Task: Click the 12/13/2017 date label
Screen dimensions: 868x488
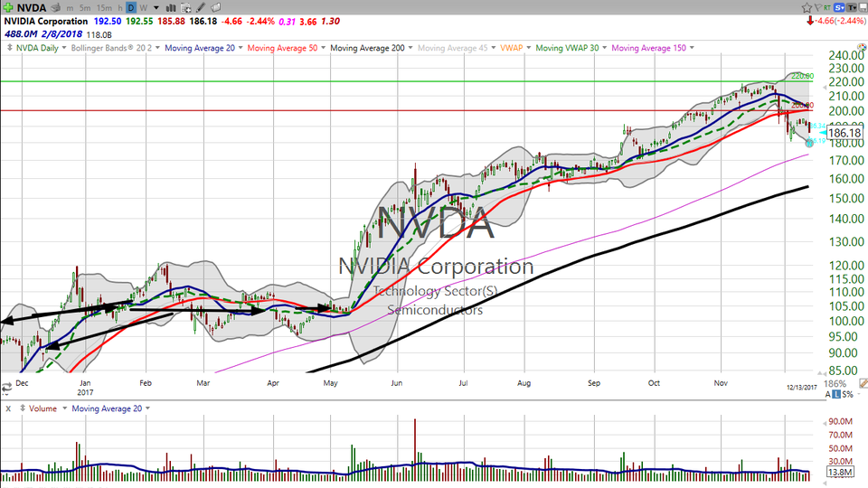Action: (802, 388)
